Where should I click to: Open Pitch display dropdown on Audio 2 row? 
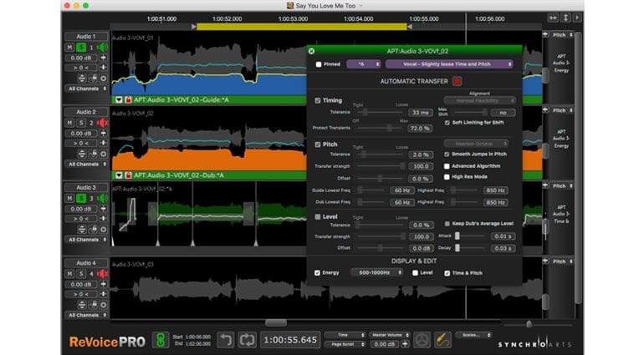point(562,110)
